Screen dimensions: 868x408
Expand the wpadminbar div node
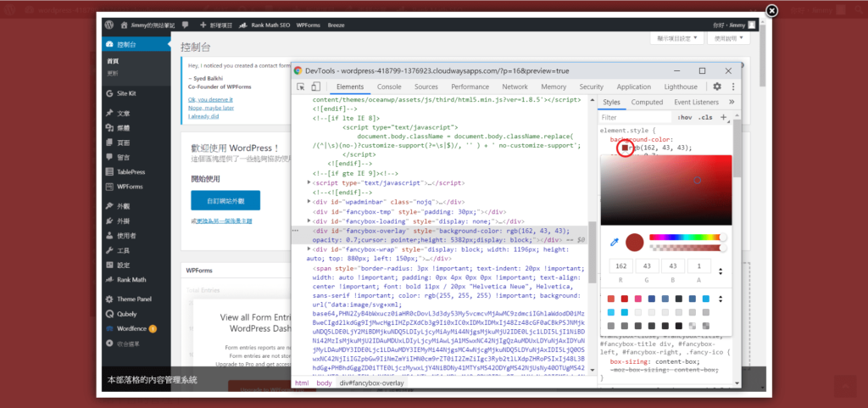coord(309,202)
